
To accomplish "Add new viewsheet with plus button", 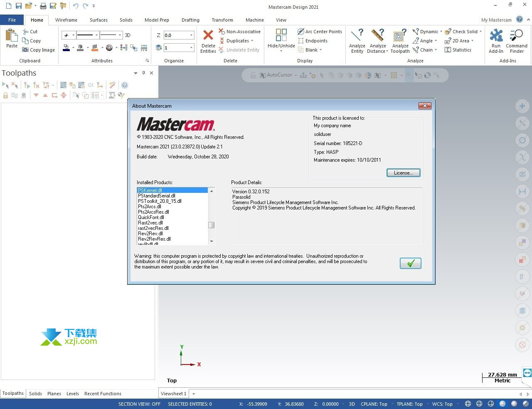I will (x=194, y=394).
